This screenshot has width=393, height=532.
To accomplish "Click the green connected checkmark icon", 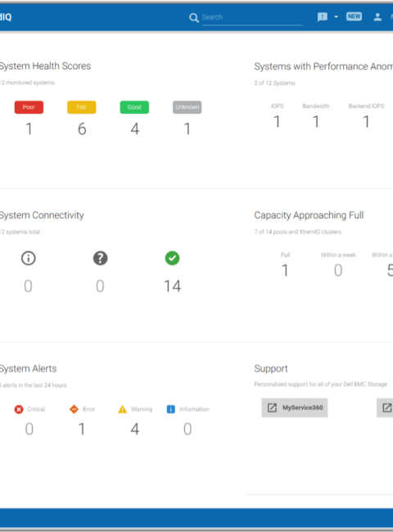I will click(173, 258).
